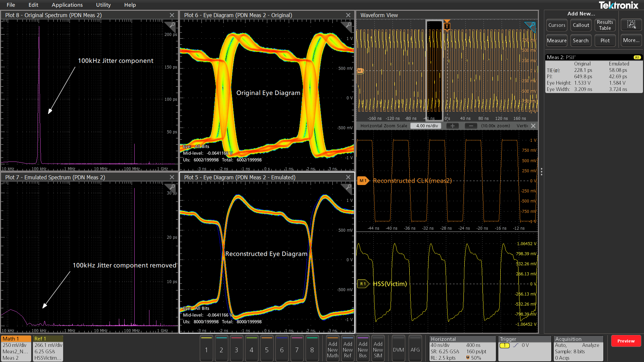Click the "Original Eye Diagram" annotation text
The image size is (644, 362).
(x=268, y=93)
